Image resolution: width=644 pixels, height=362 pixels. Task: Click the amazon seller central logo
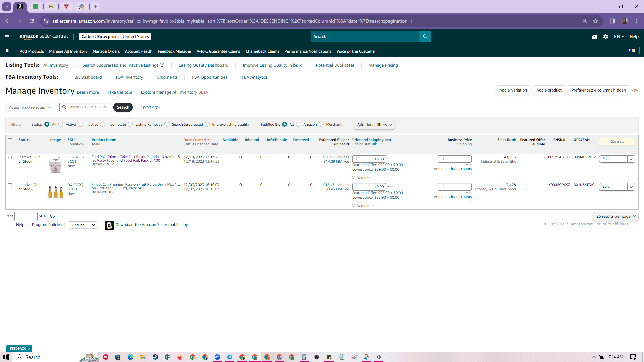[44, 36]
